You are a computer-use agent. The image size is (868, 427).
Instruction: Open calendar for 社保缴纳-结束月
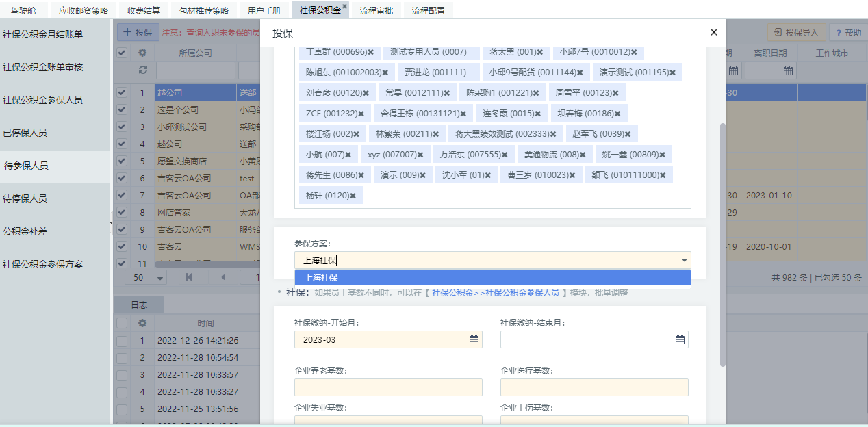[x=680, y=339]
